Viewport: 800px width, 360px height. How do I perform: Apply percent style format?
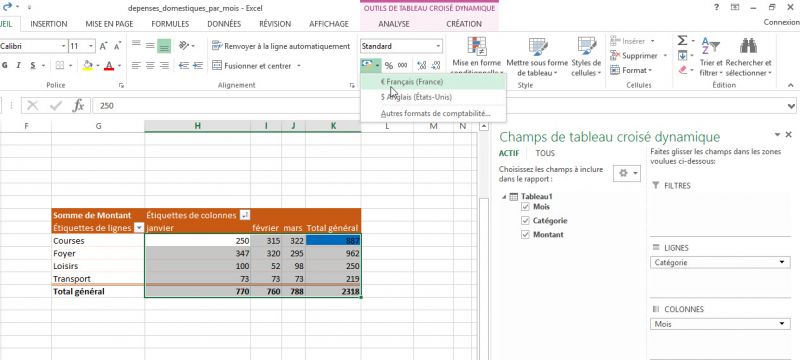(x=389, y=65)
